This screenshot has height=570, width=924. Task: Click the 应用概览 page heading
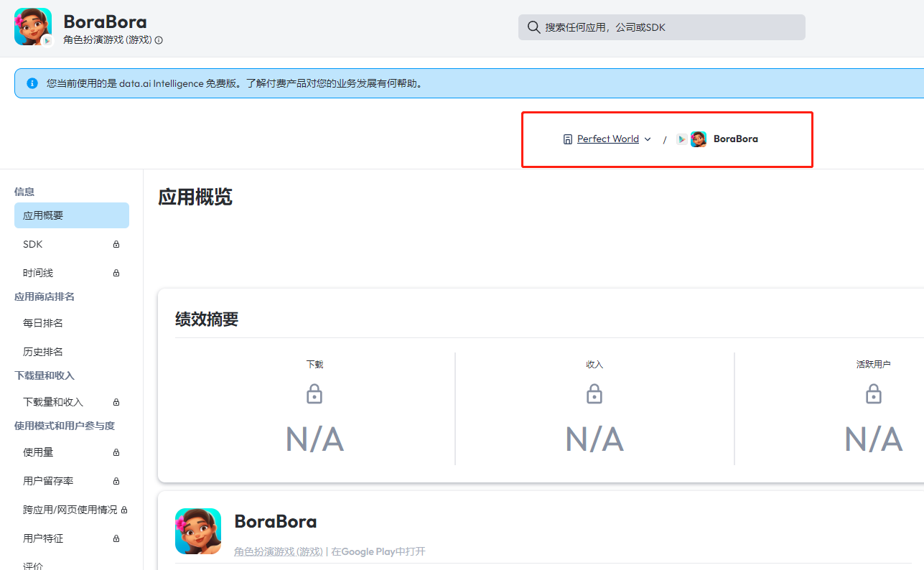pos(195,197)
